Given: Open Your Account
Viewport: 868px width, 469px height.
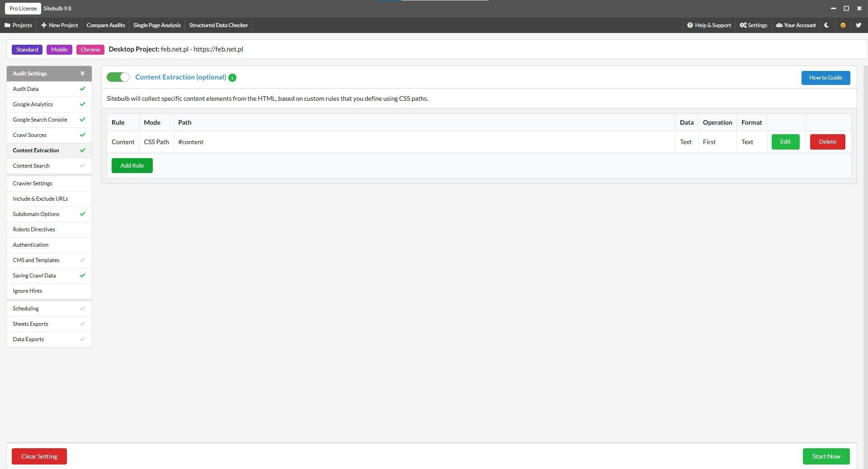Looking at the screenshot, I should coord(796,25).
